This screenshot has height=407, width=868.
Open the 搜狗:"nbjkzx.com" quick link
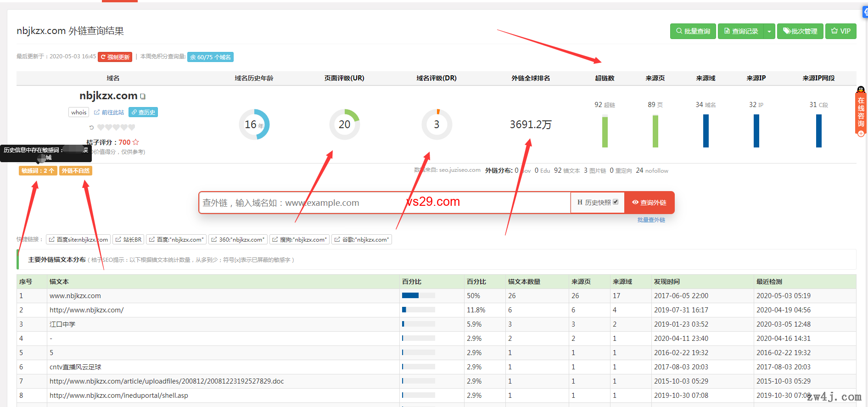tap(299, 239)
